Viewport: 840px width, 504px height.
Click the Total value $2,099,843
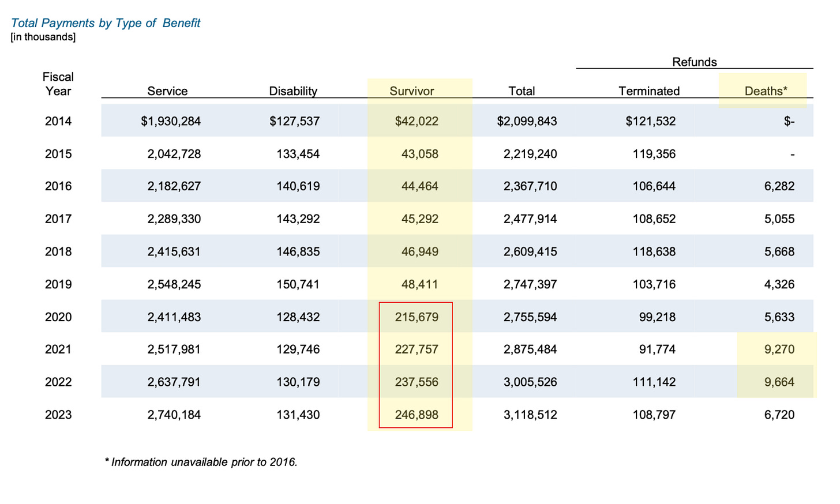[x=527, y=121]
